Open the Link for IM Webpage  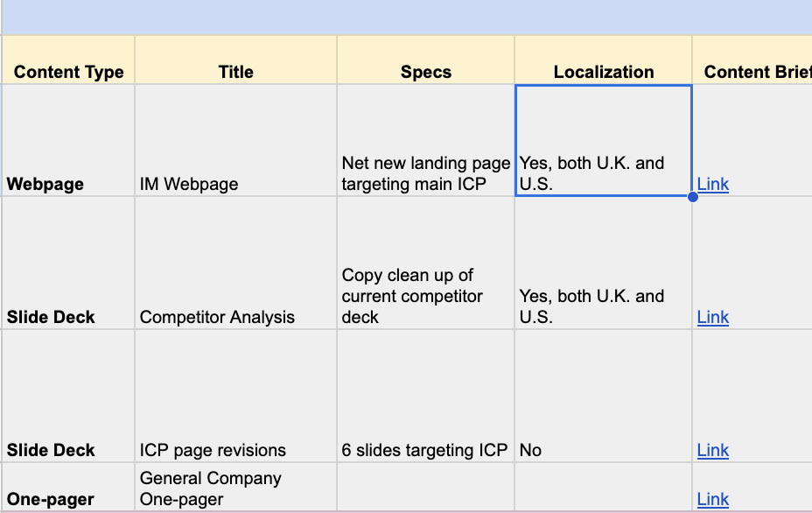click(711, 184)
